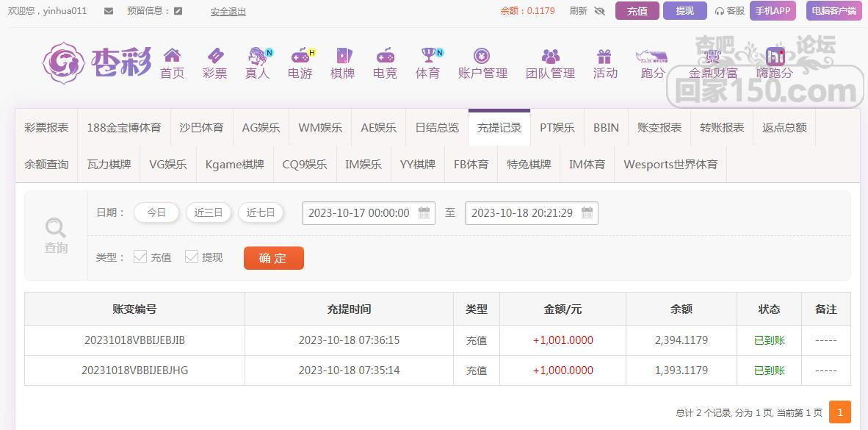Click the purple 充值 recharge button
This screenshot has width=868, height=430.
[x=637, y=10]
